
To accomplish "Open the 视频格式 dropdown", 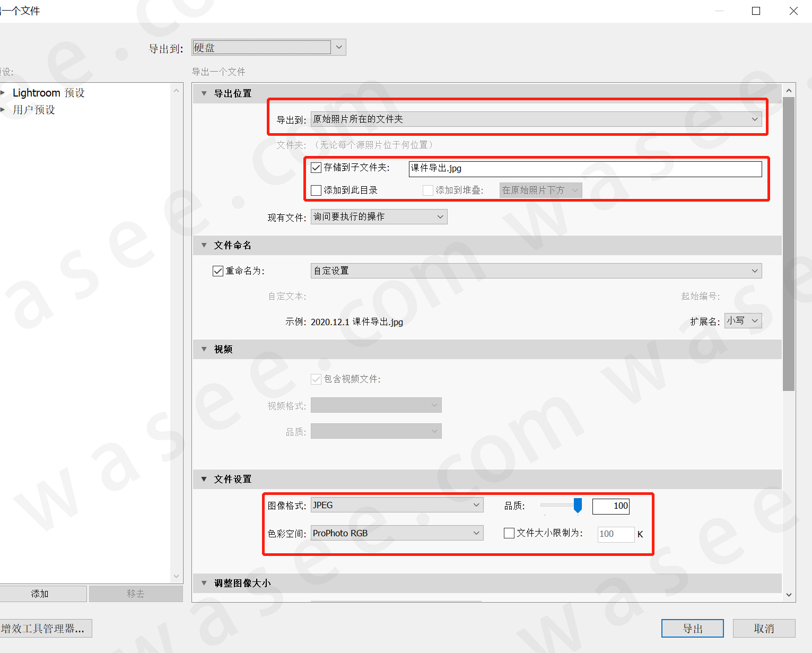I will [376, 405].
